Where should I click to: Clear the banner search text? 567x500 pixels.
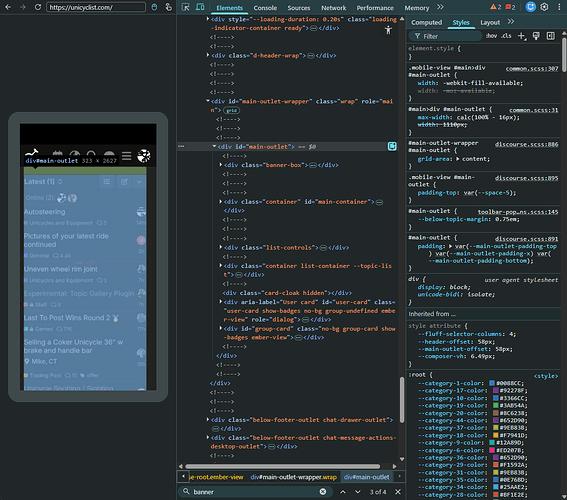[x=323, y=491]
